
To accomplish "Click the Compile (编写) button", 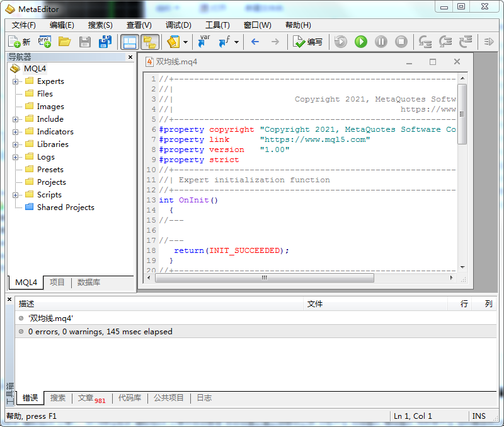I will 308,42.
